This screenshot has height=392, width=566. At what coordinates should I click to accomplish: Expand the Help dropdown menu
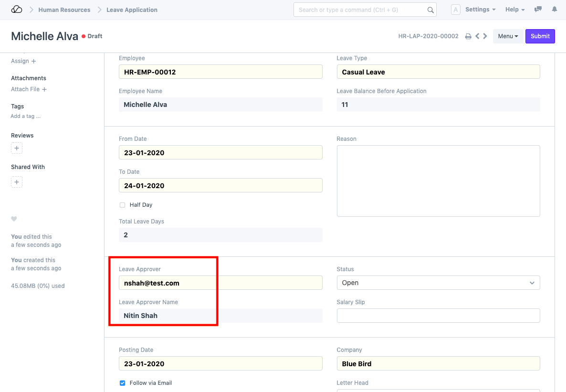(514, 10)
